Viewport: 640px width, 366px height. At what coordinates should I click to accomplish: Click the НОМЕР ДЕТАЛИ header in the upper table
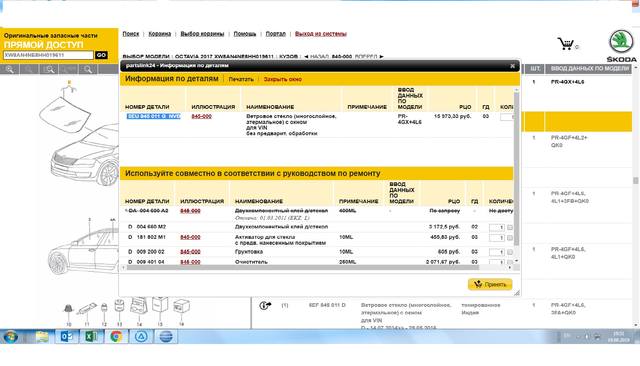[x=147, y=107]
